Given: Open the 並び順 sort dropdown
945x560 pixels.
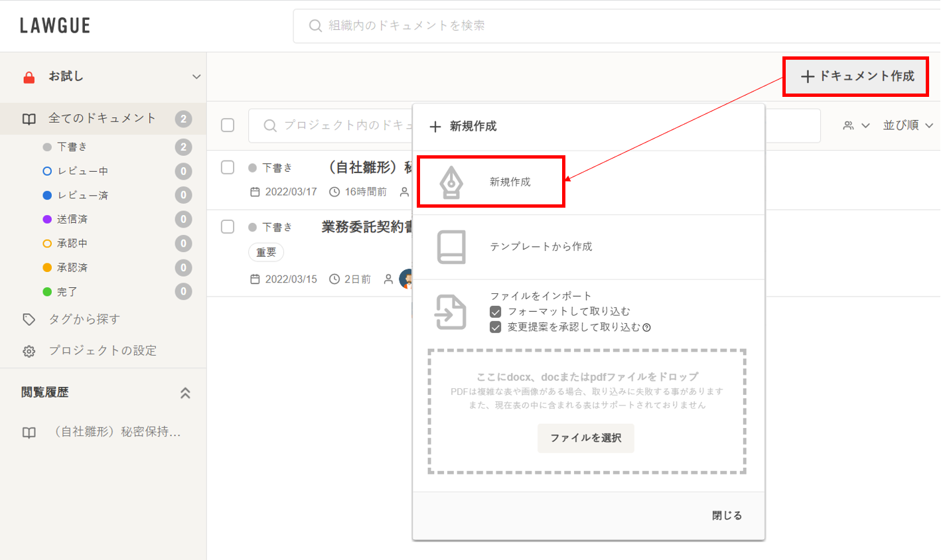Looking at the screenshot, I should pyautogui.click(x=908, y=125).
